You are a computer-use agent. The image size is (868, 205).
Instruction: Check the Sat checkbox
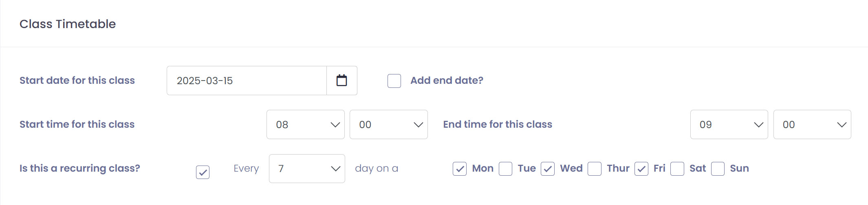coord(677,169)
